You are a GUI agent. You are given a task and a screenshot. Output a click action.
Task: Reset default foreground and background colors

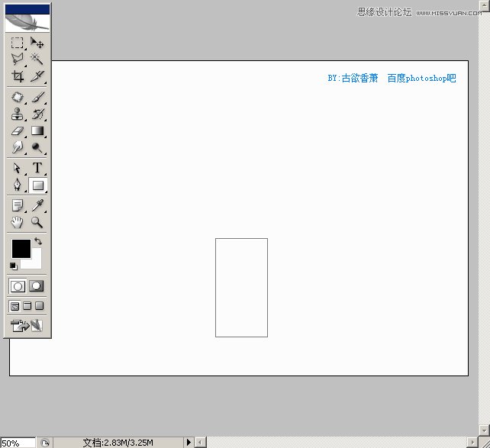click(x=14, y=266)
